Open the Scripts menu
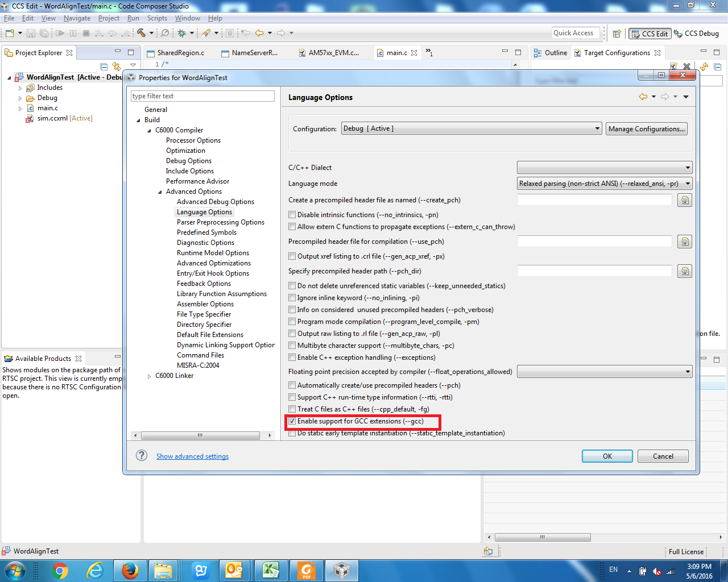 tap(157, 18)
